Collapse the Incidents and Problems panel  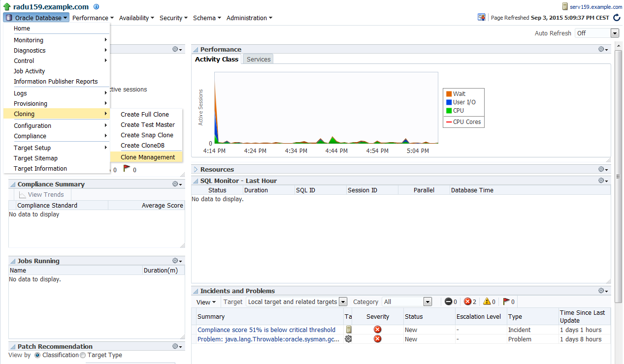196,291
